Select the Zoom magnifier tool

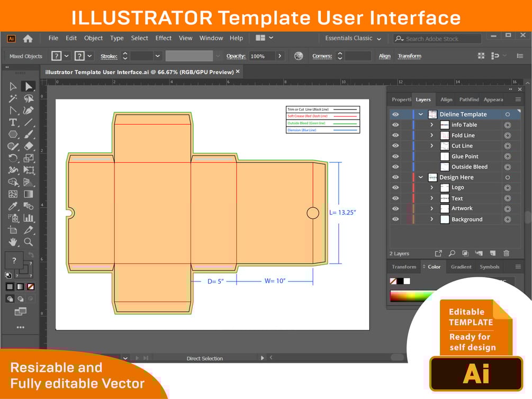click(29, 242)
